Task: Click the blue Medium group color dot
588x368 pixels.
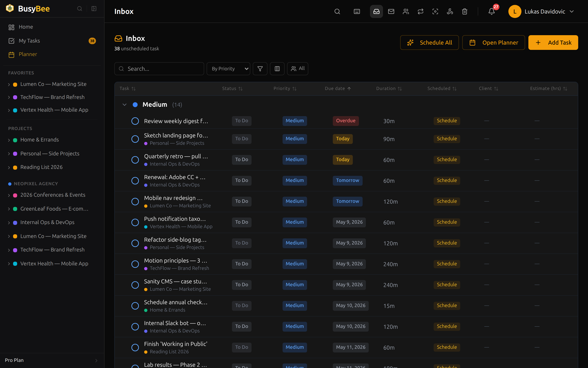Action: 135,105
